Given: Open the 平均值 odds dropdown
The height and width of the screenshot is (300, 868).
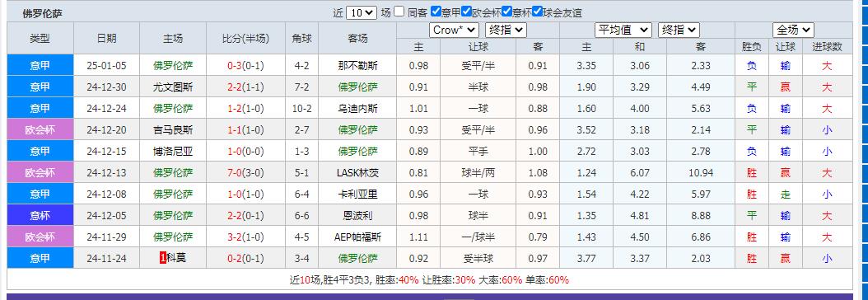Looking at the screenshot, I should tap(623, 30).
